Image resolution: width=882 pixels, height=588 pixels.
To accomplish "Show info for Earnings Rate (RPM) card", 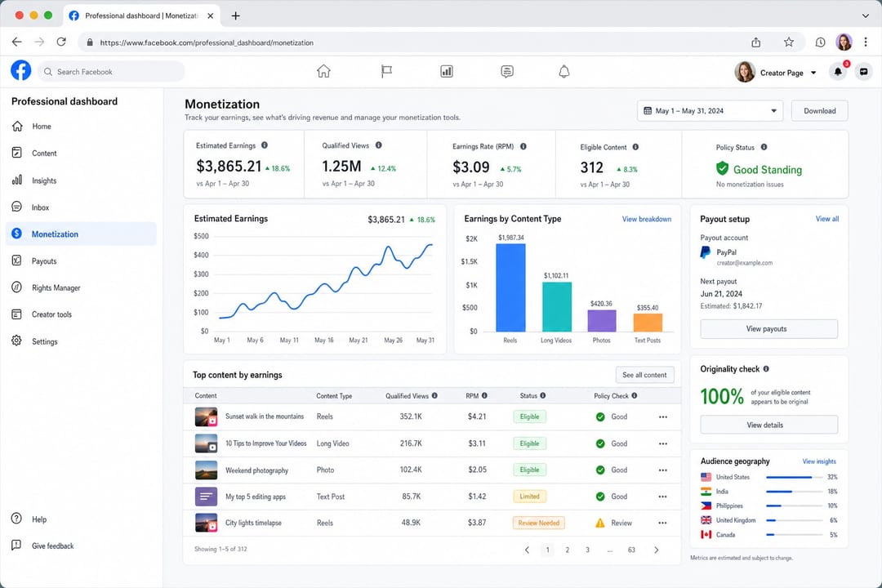I will (523, 146).
